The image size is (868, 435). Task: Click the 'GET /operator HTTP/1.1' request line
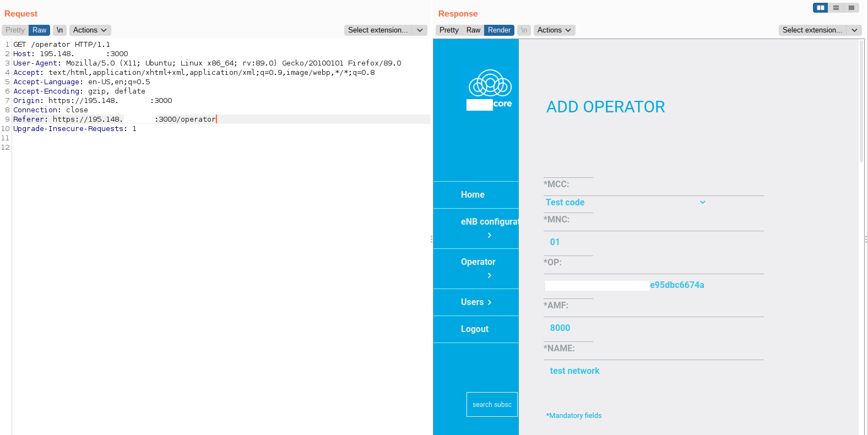[62, 45]
